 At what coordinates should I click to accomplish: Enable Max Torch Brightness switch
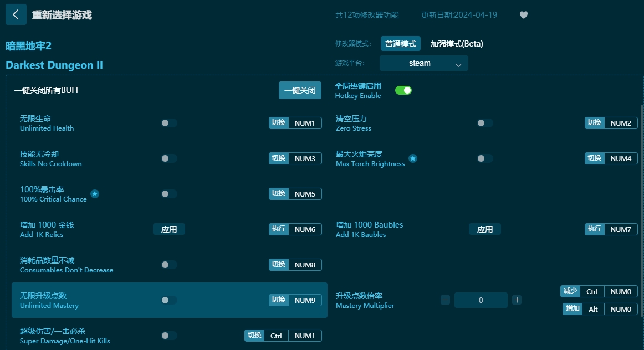point(484,158)
